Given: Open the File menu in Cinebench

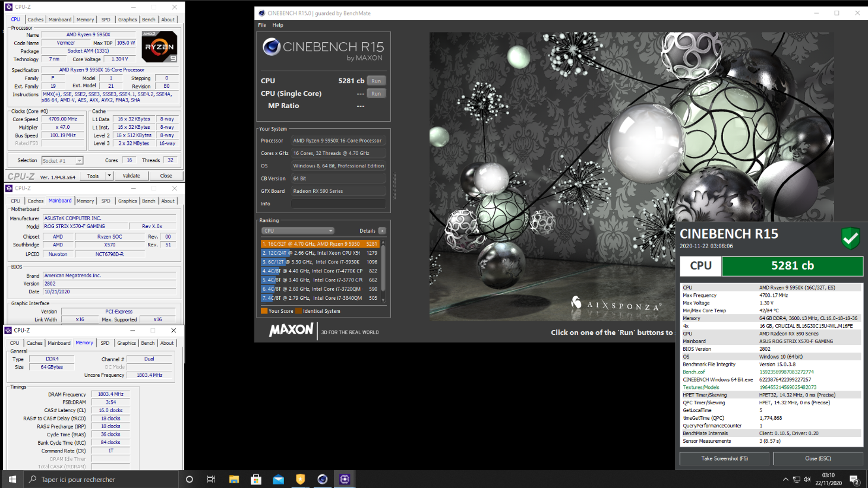Looking at the screenshot, I should pos(262,25).
